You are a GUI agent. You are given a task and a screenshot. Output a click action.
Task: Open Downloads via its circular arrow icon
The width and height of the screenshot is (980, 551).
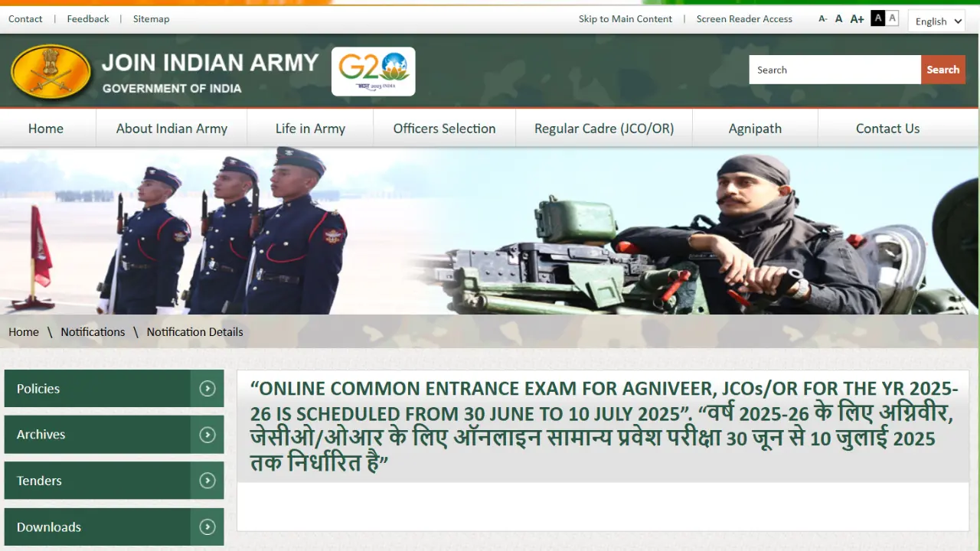point(207,527)
